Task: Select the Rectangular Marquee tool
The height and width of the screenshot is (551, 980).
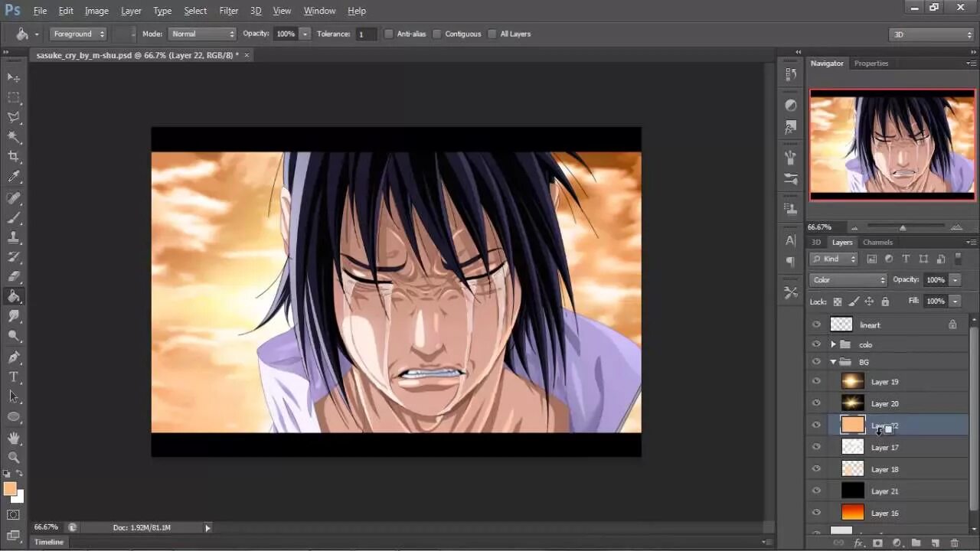Action: tap(14, 97)
